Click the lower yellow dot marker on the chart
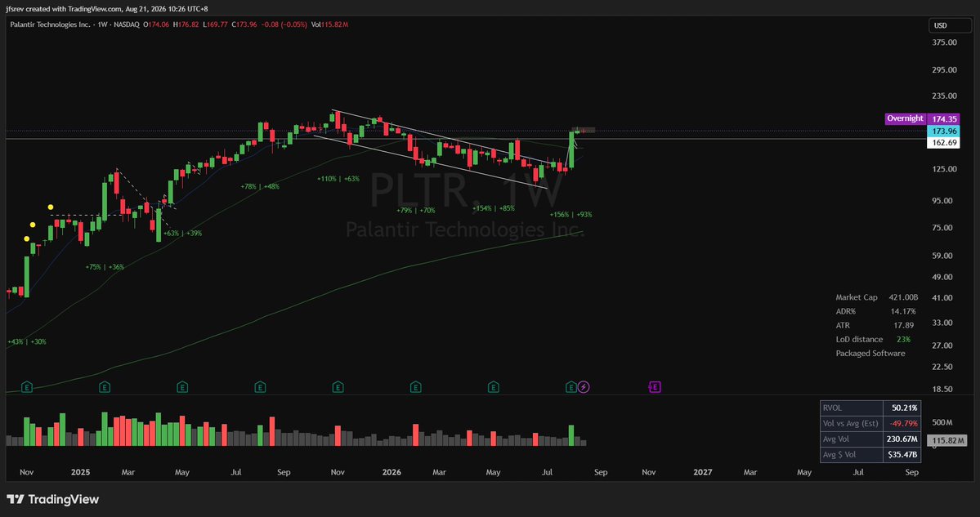The height and width of the screenshot is (517, 980). coord(26,238)
